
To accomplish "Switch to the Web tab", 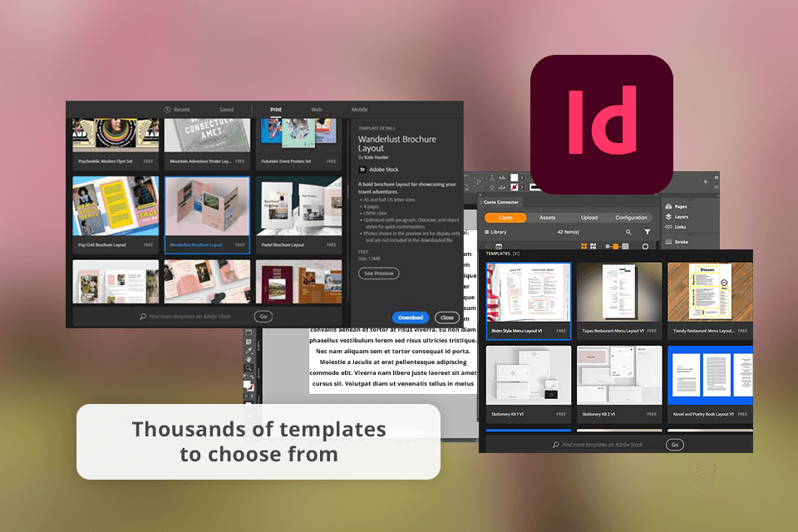I will (x=316, y=110).
